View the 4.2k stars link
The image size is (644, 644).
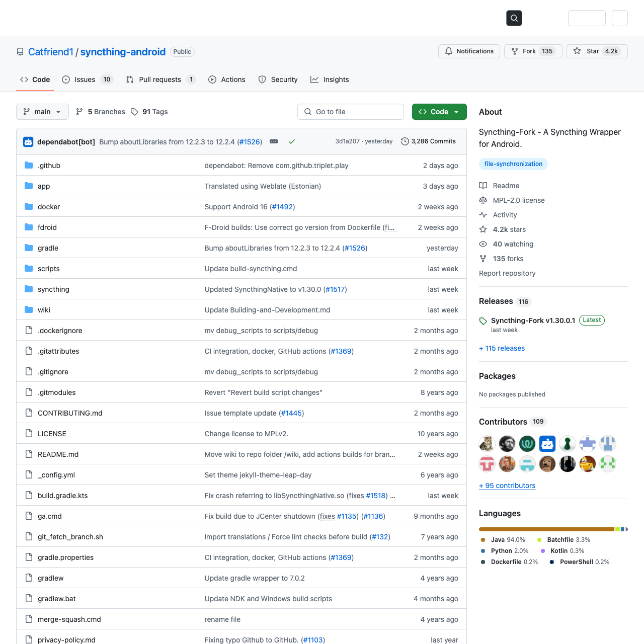click(503, 229)
